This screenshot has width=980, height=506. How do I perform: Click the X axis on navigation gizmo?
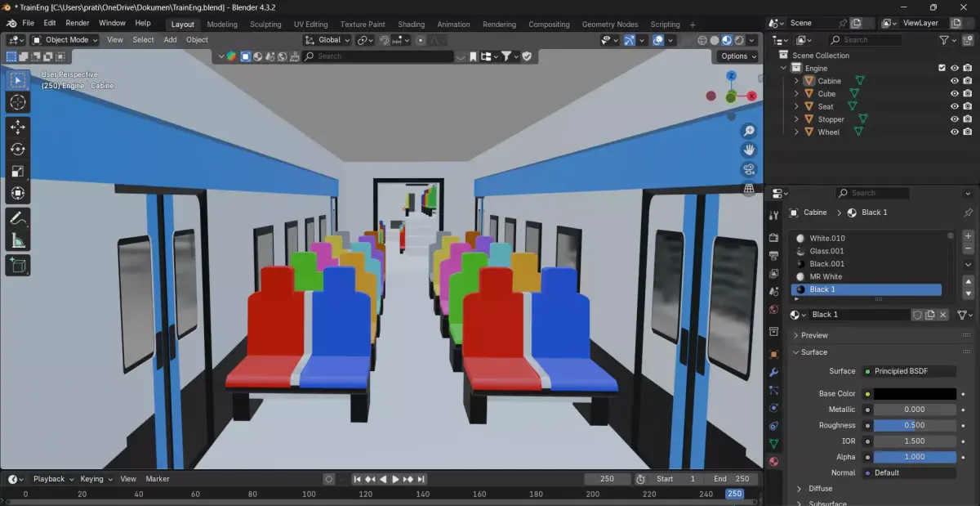pos(751,96)
